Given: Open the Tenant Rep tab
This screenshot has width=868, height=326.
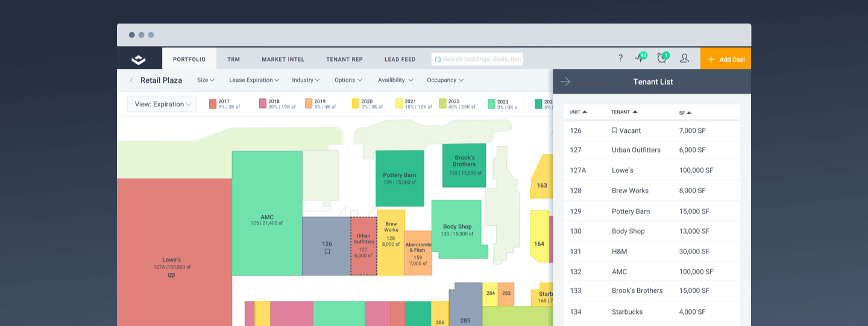Looking at the screenshot, I should 344,59.
